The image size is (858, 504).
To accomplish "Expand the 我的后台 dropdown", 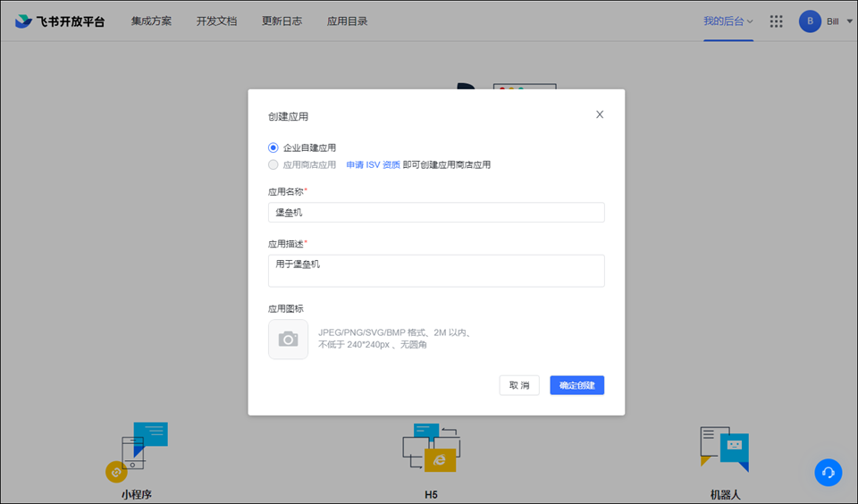I will coord(728,21).
